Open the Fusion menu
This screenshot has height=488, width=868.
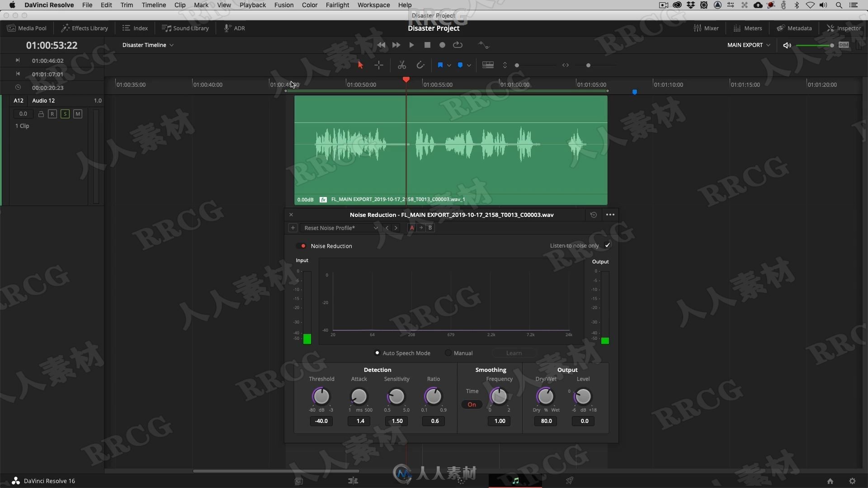[284, 5]
